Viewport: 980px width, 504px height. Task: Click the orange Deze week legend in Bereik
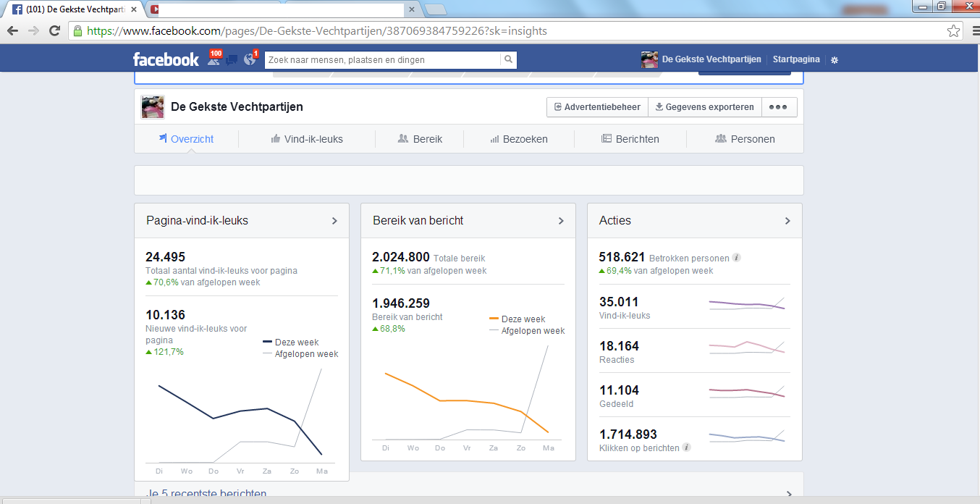[518, 319]
